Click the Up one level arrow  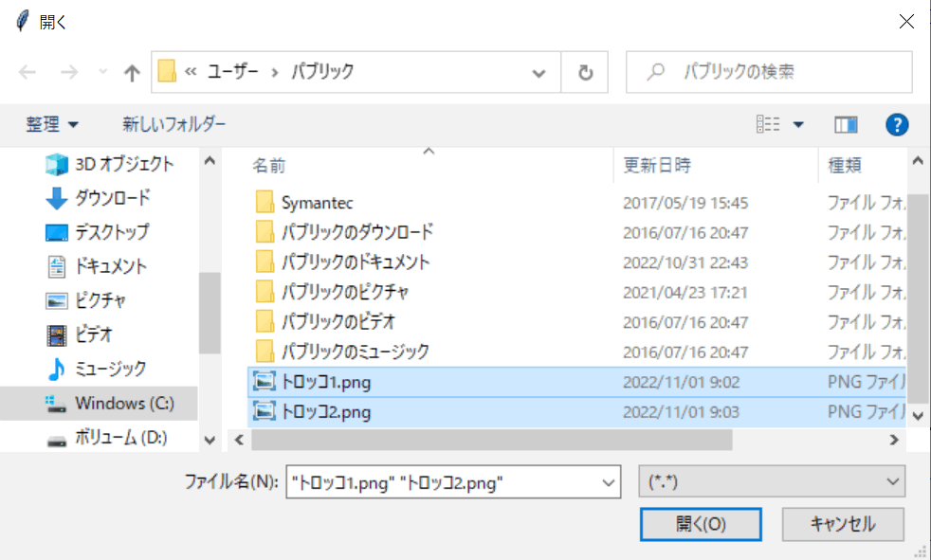(132, 73)
